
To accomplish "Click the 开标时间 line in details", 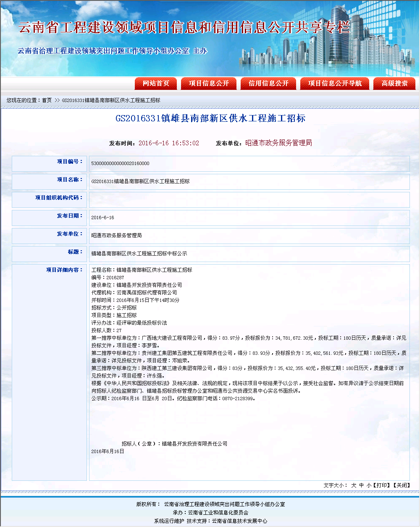I will [135, 300].
